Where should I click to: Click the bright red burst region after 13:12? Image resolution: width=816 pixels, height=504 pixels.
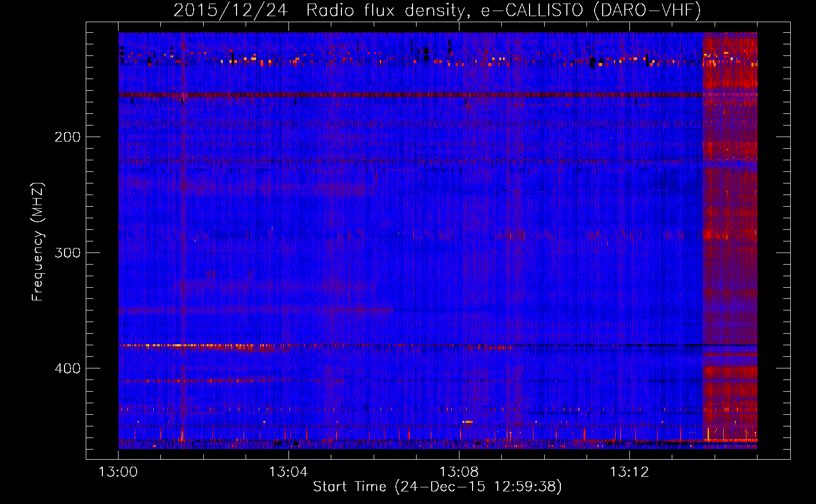(730, 240)
